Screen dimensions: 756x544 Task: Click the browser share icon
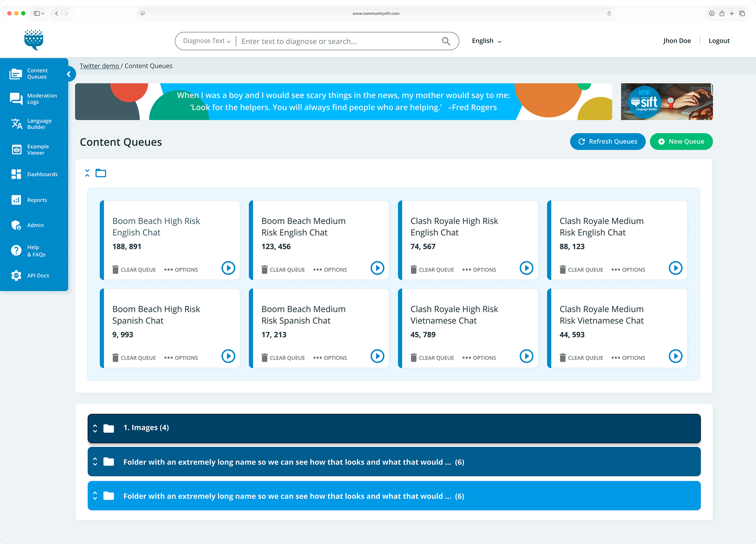[x=722, y=13]
